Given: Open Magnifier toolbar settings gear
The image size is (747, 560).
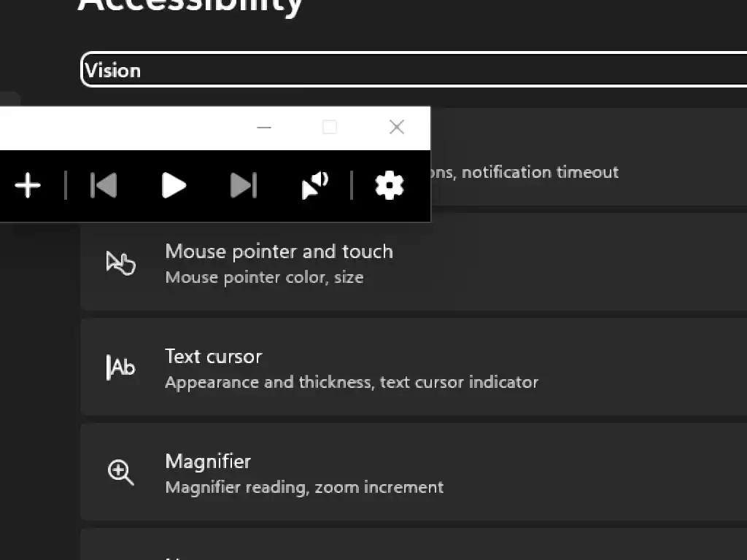Looking at the screenshot, I should click(x=390, y=186).
